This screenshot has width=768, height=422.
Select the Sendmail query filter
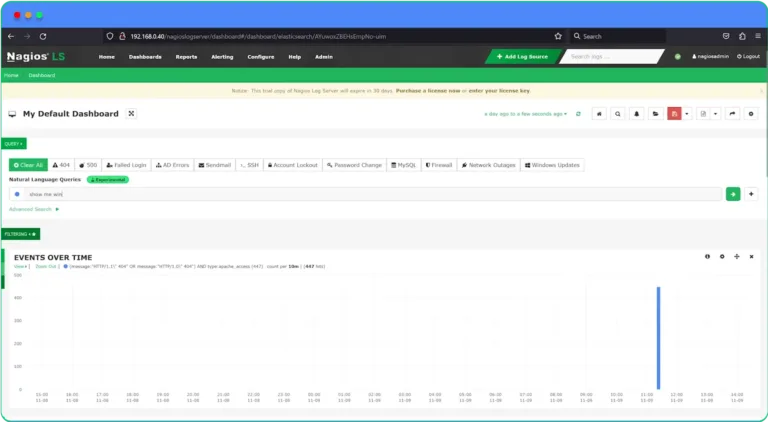pos(215,165)
